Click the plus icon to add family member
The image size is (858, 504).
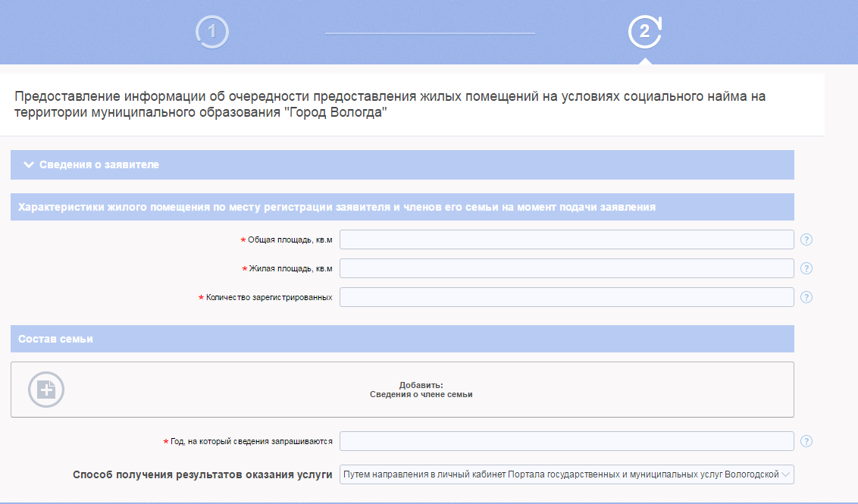point(46,390)
